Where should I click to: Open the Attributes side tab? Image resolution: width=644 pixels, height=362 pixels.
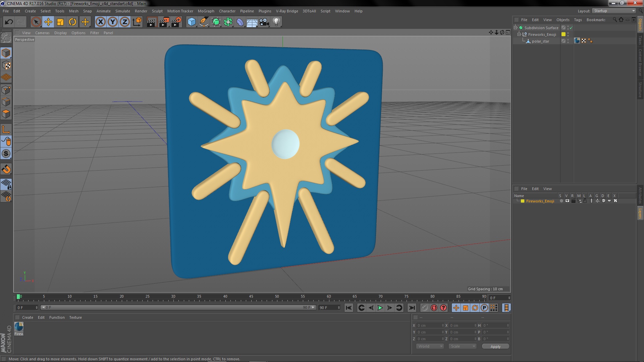pos(640,195)
